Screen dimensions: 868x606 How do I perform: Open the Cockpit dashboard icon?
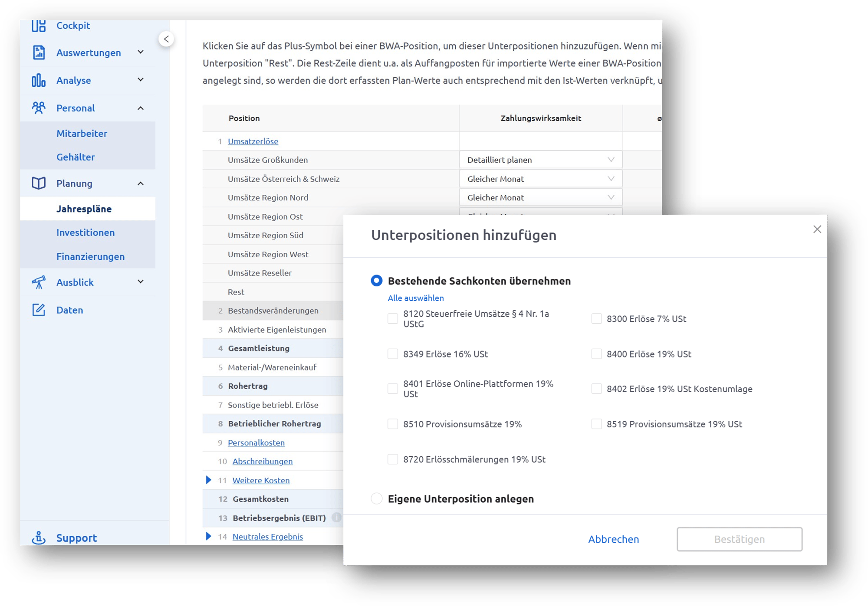[x=39, y=26]
